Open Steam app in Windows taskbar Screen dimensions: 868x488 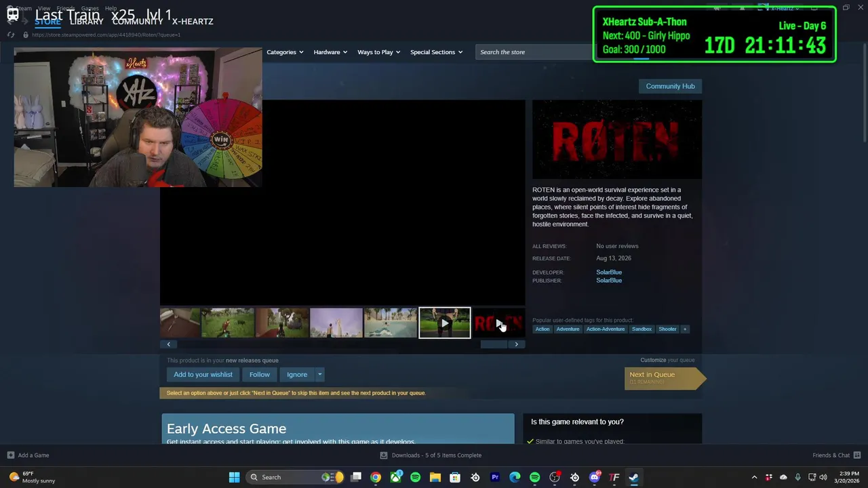coord(633,477)
